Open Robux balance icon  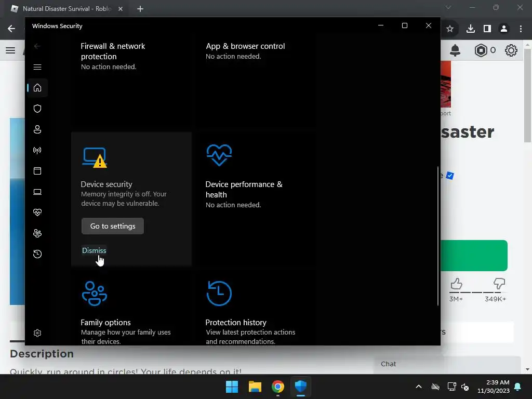tap(481, 50)
